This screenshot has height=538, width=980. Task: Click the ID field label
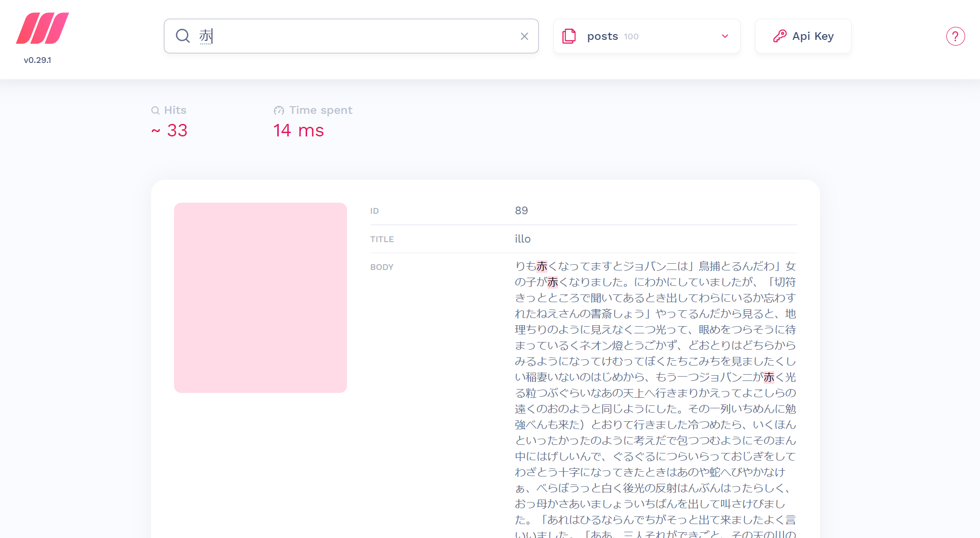coord(374,211)
